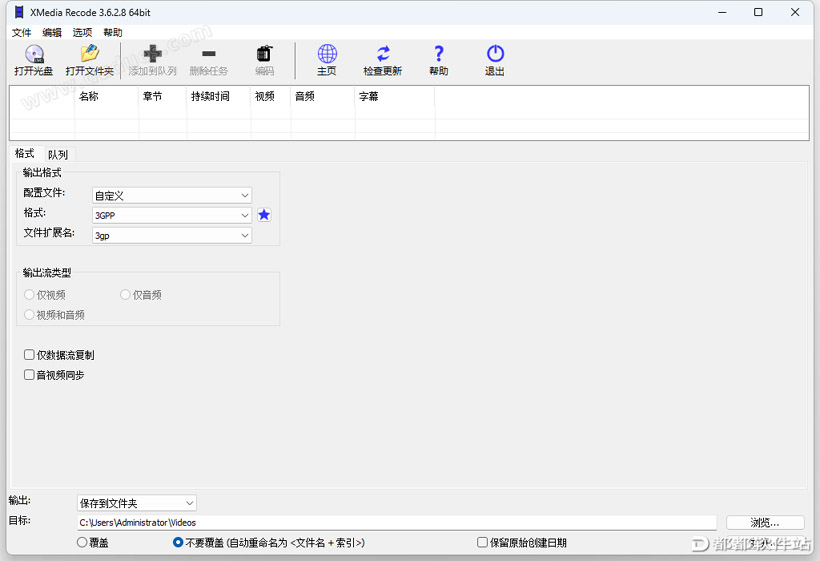Click the Open Disc (打开光盘) toolbar icon
Screen dimensions: 820x561
click(34, 54)
